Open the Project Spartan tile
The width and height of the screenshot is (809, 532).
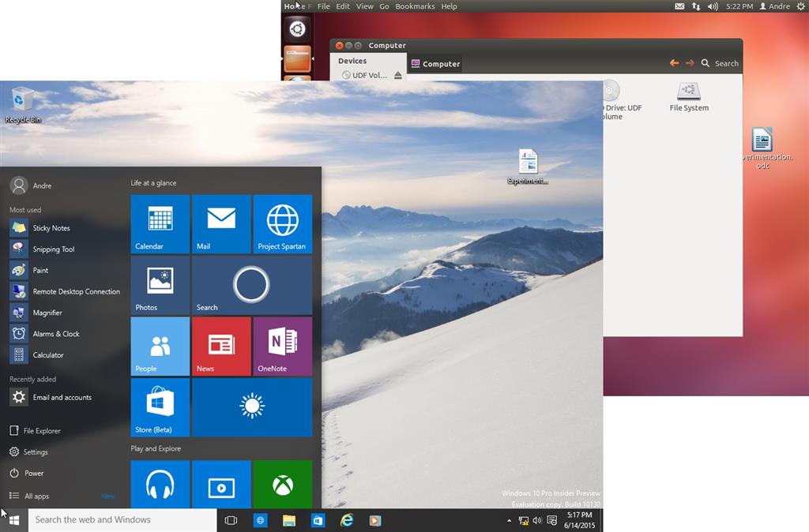click(282, 223)
